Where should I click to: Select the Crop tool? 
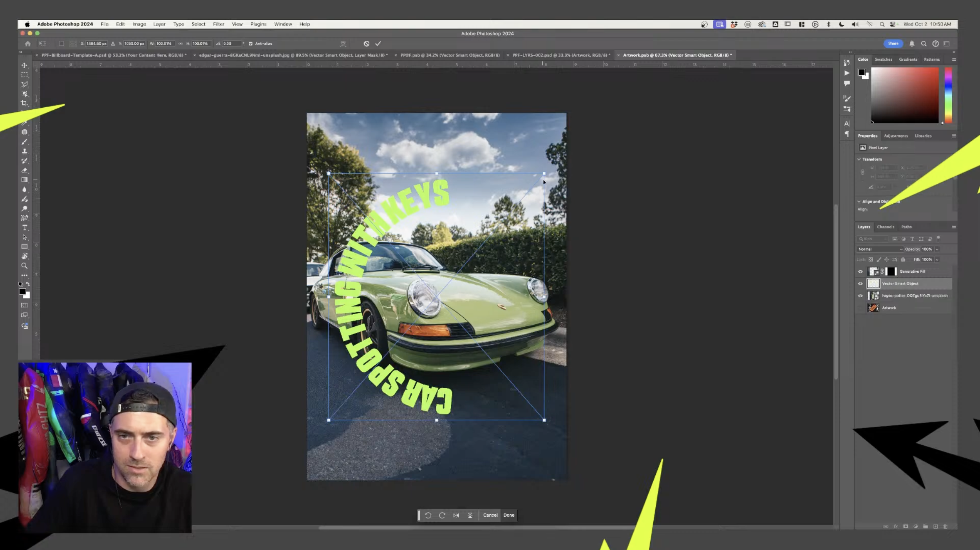tap(24, 103)
